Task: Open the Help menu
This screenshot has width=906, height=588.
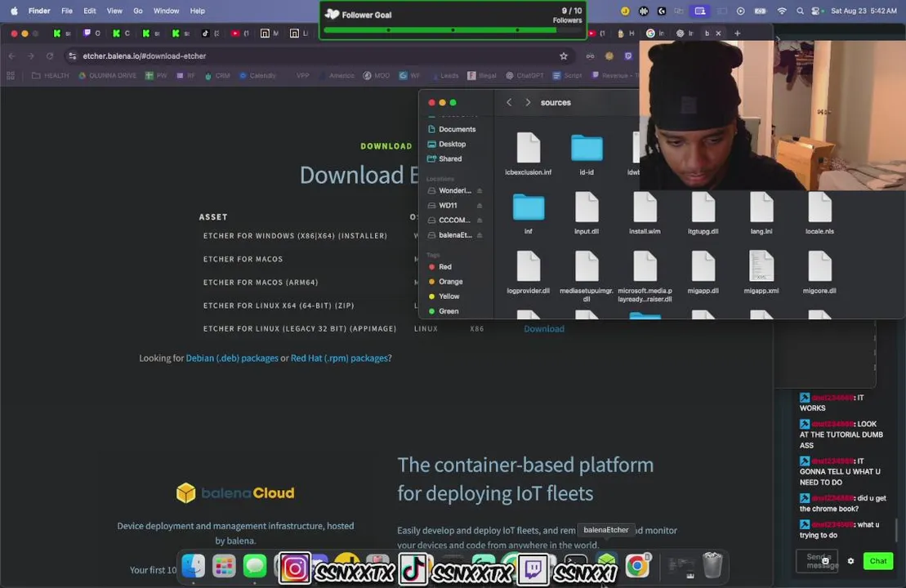Action: coord(197,11)
